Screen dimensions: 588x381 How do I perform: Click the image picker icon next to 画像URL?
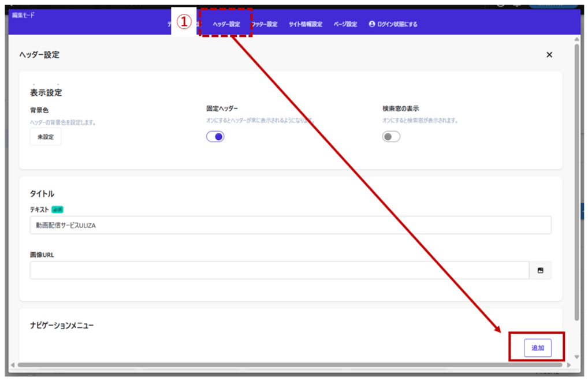pyautogui.click(x=540, y=270)
